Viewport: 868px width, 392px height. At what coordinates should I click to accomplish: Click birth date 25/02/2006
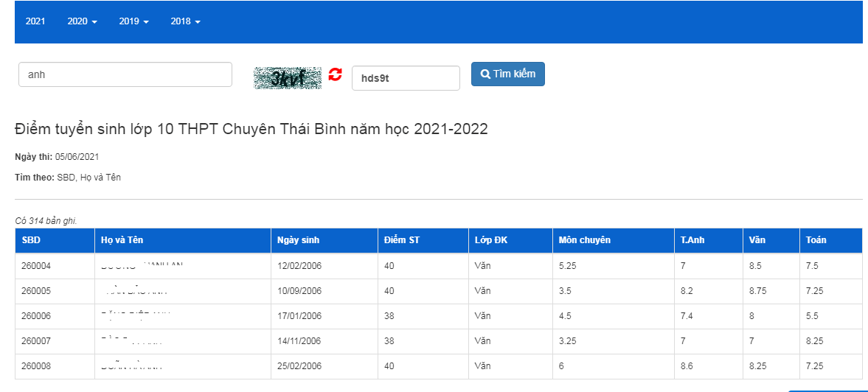[x=299, y=366]
